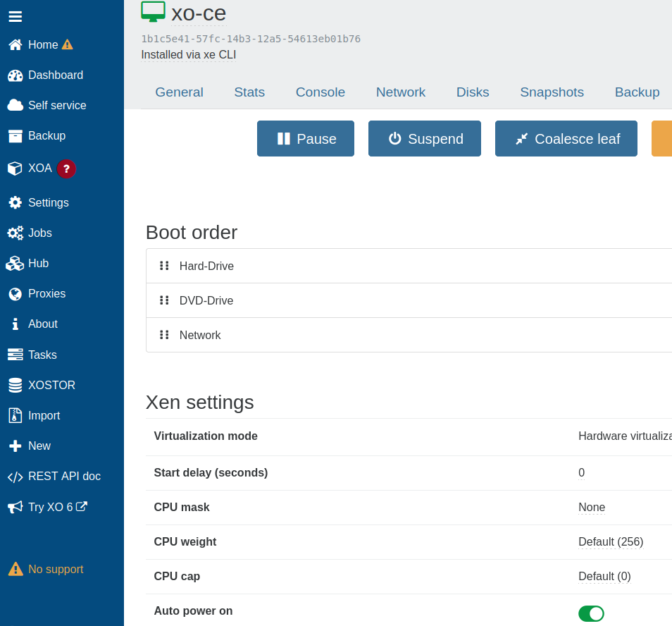
Task: Open REST API doc code icon
Action: [x=15, y=477]
